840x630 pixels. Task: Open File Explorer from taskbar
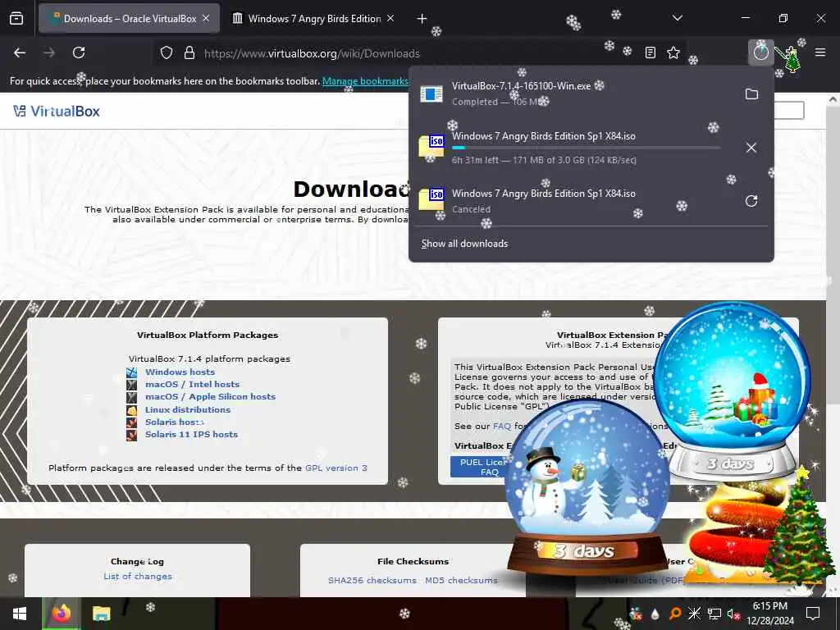pyautogui.click(x=101, y=614)
